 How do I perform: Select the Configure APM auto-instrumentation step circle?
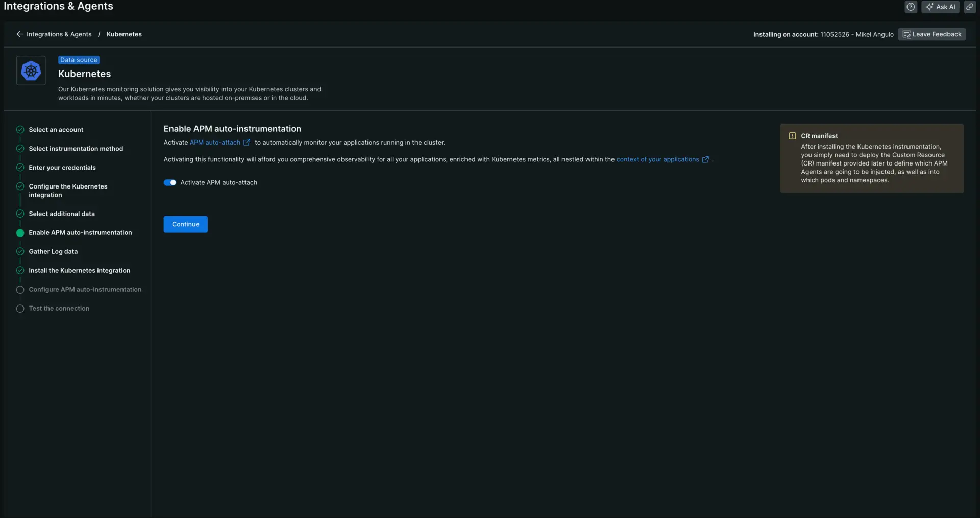[x=20, y=290]
